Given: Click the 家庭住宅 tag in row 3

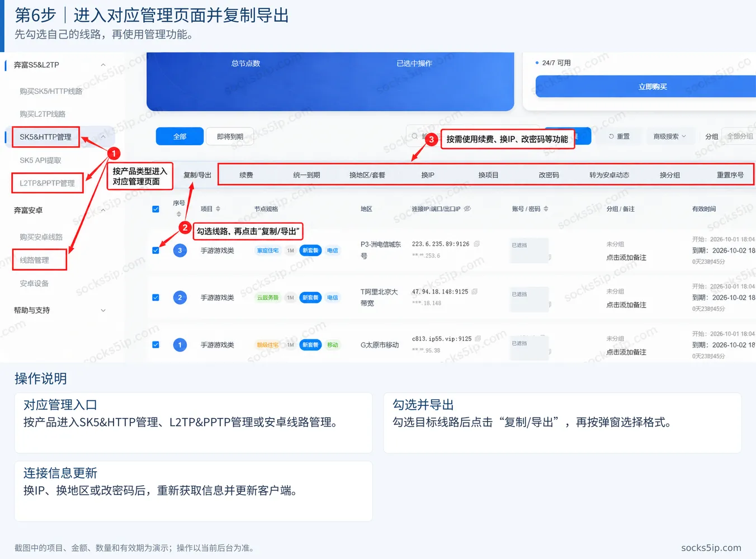Looking at the screenshot, I should pyautogui.click(x=268, y=250).
